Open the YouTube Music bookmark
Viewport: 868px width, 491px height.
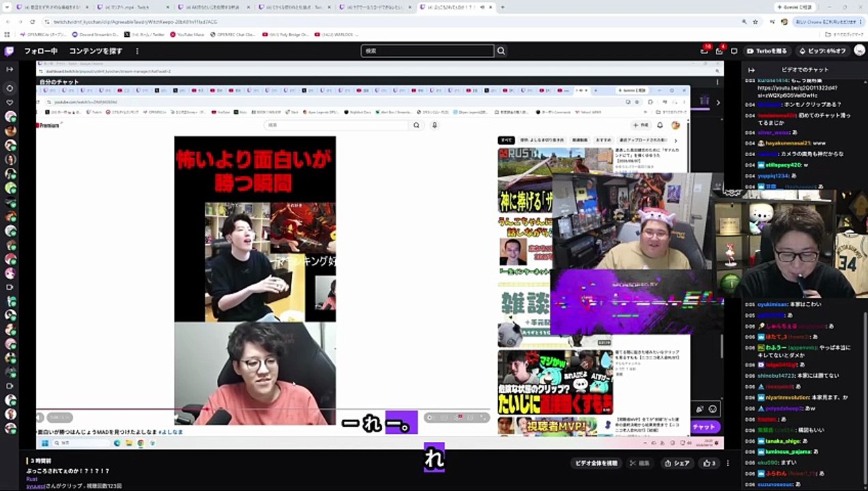[x=188, y=34]
